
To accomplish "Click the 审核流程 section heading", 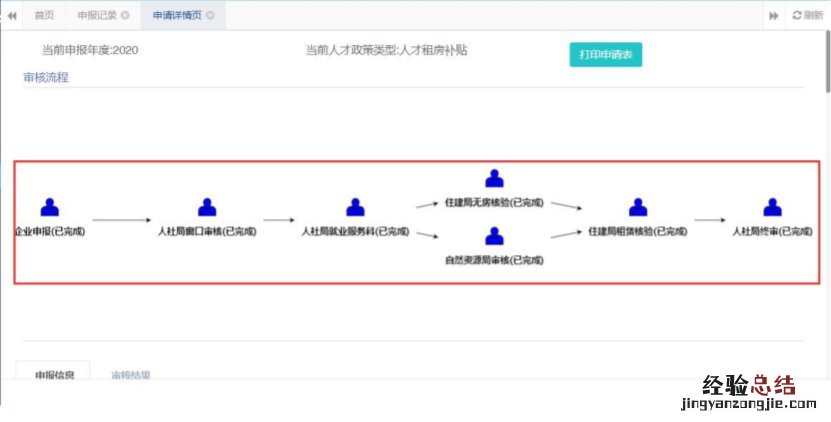I will pos(46,77).
